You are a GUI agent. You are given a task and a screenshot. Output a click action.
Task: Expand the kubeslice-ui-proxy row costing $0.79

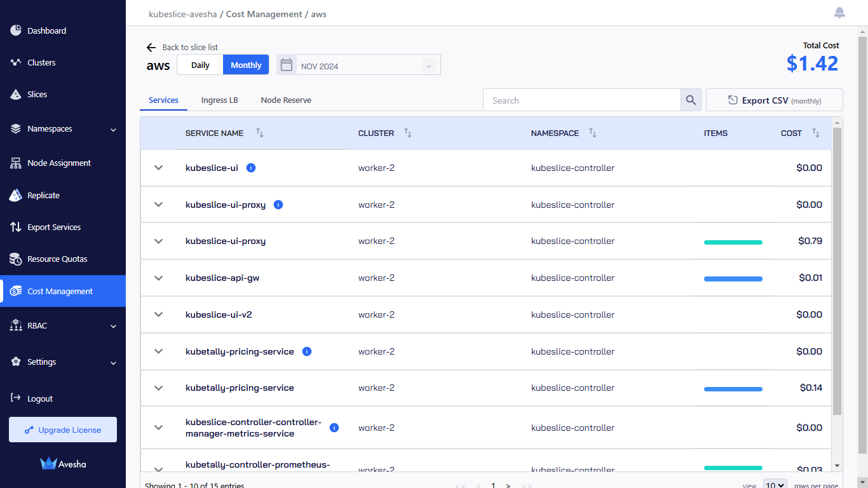pos(159,241)
